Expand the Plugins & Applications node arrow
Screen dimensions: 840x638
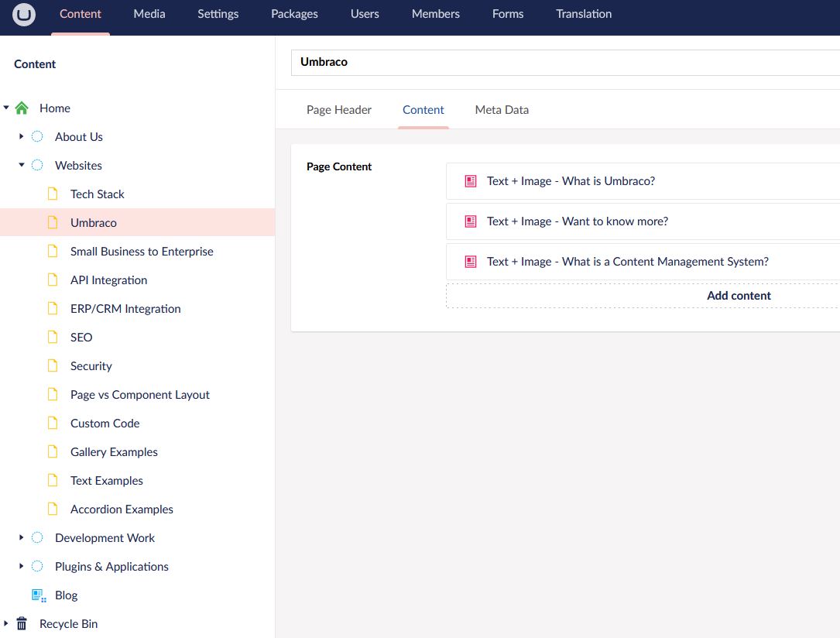(22, 567)
